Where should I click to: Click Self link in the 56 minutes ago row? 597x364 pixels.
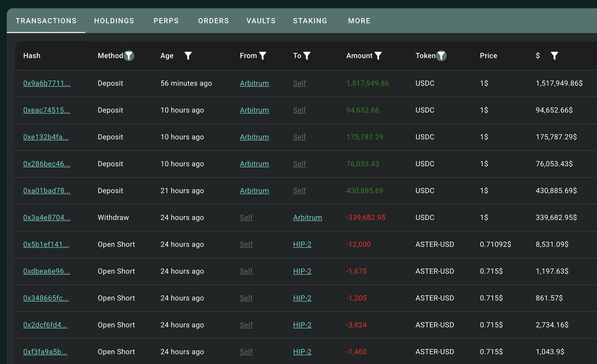point(299,84)
